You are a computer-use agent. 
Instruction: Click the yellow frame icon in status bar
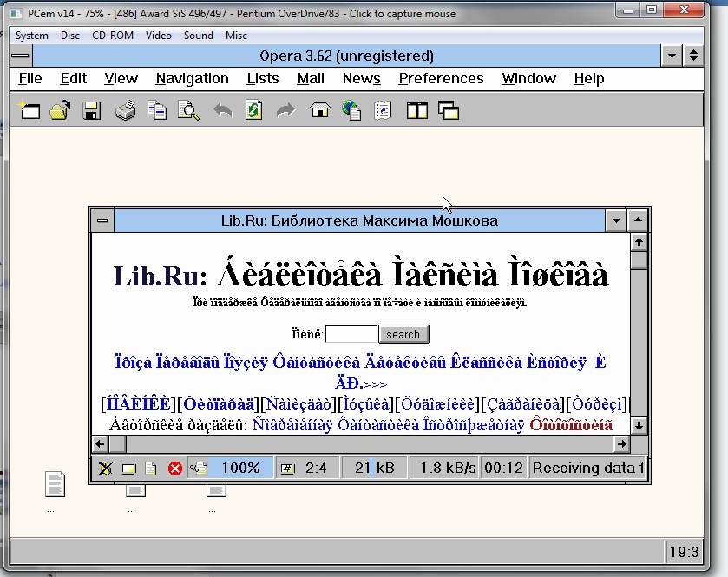[x=128, y=469]
